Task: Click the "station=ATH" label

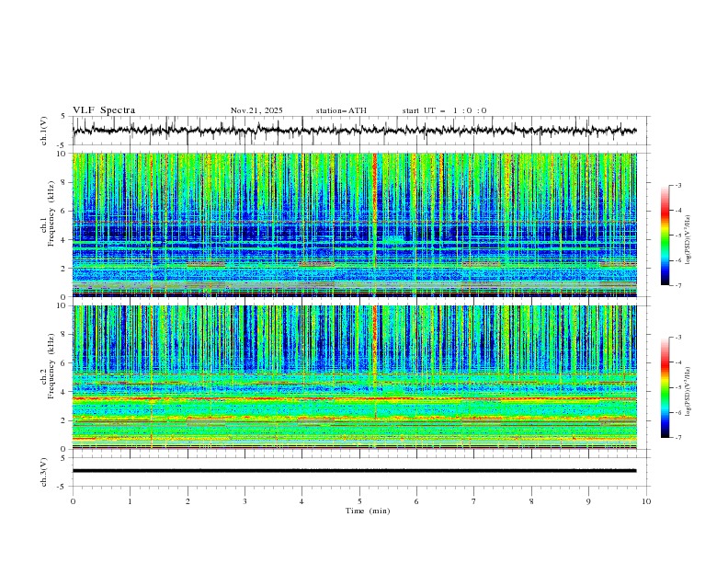Action: [341, 110]
